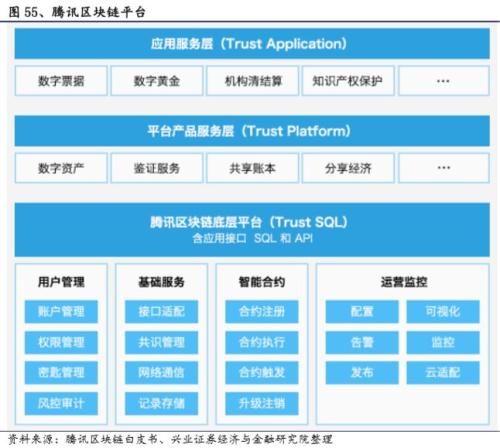Click the 监控 block beside 告警
The width and height of the screenshot is (500, 448).
443,342
